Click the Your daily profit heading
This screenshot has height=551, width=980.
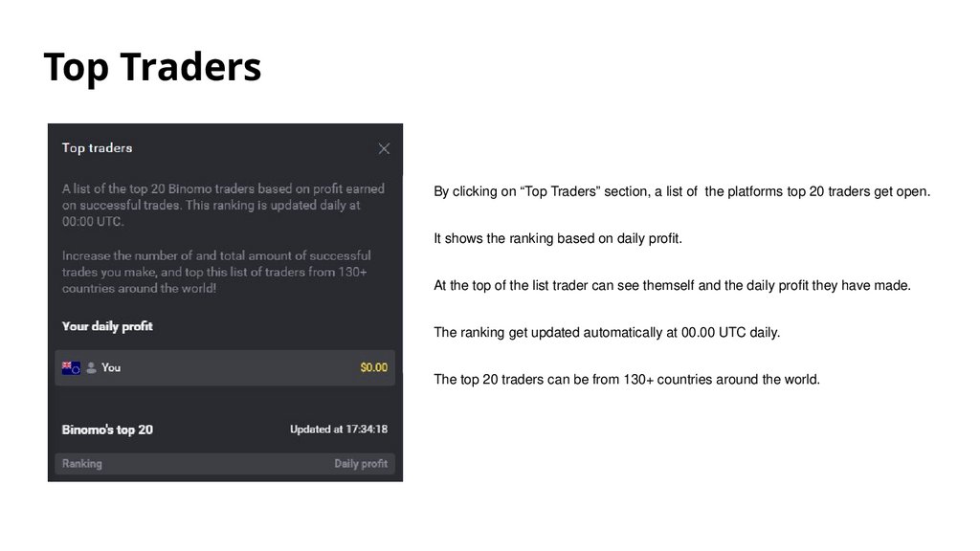pos(107,326)
